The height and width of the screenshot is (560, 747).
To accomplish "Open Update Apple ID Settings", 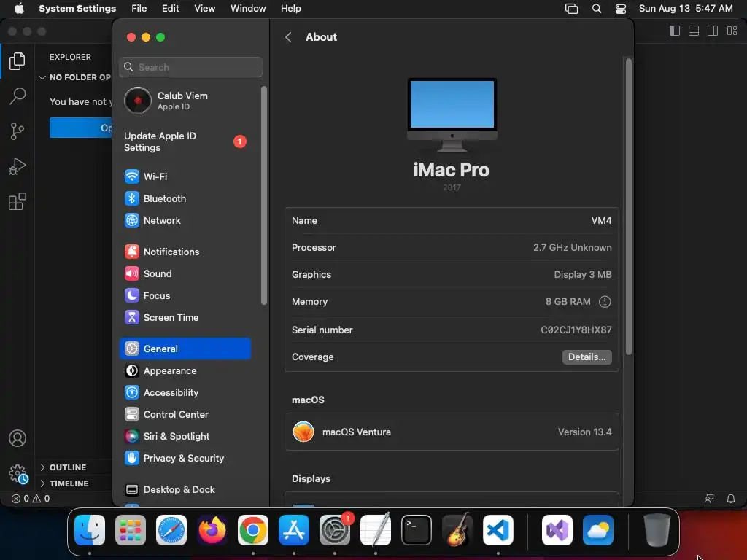I will 185,141.
